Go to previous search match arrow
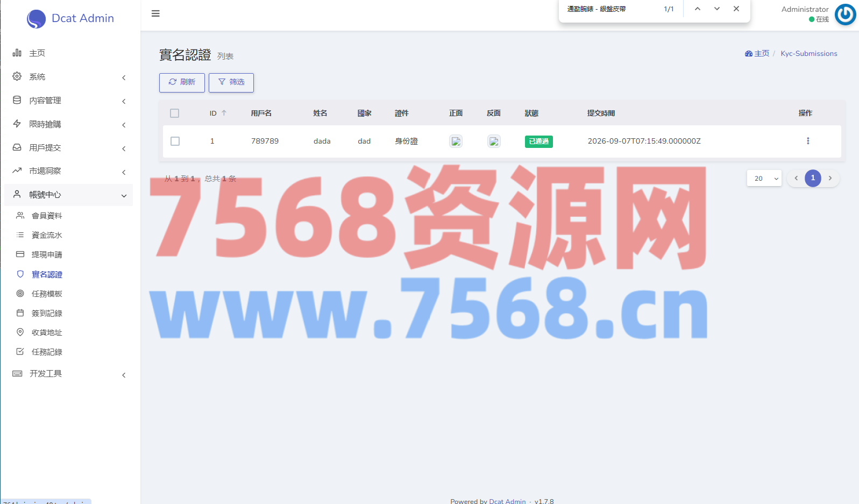This screenshot has height=504, width=859. tap(697, 9)
